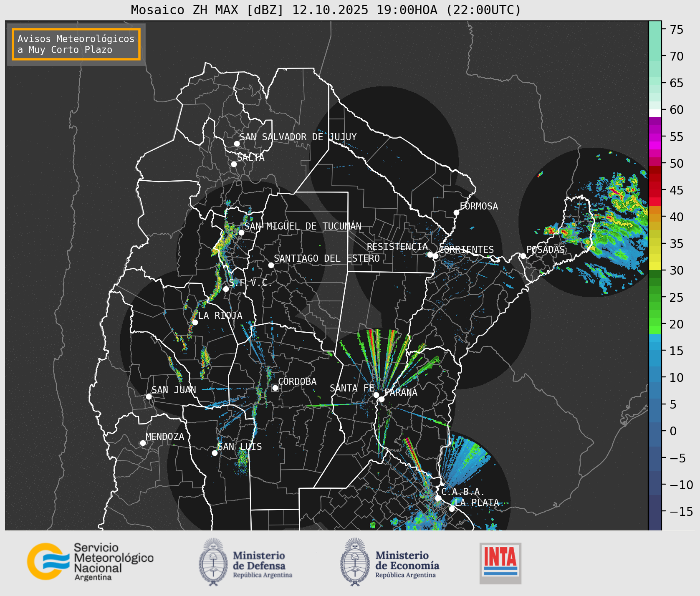This screenshot has width=700, height=596.
Task: Click the Servicio Meteorológico Nacional logo
Action: (x=90, y=561)
